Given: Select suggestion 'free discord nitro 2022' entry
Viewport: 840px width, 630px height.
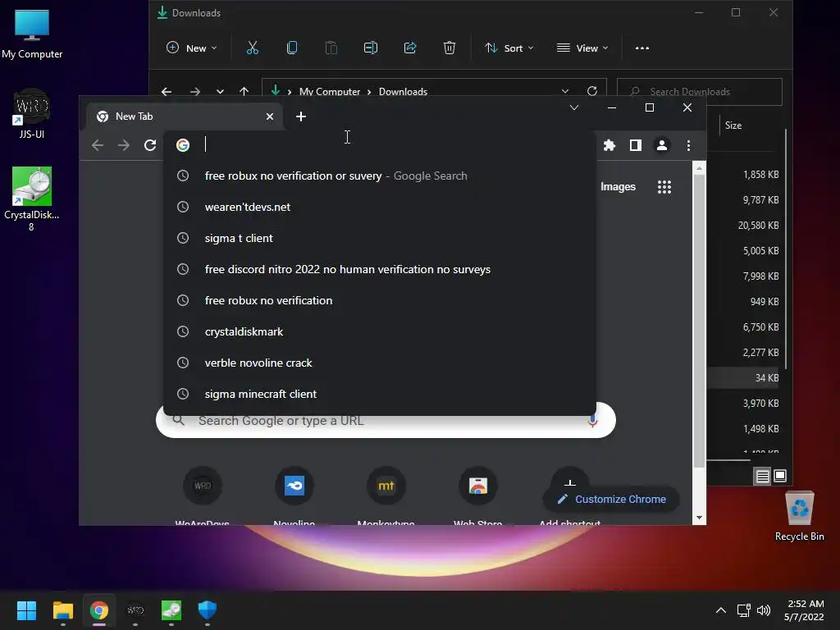Looking at the screenshot, I should (380, 269).
